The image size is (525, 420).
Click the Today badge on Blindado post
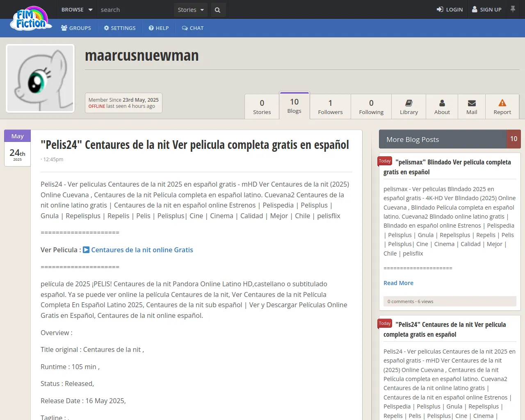[x=385, y=161]
